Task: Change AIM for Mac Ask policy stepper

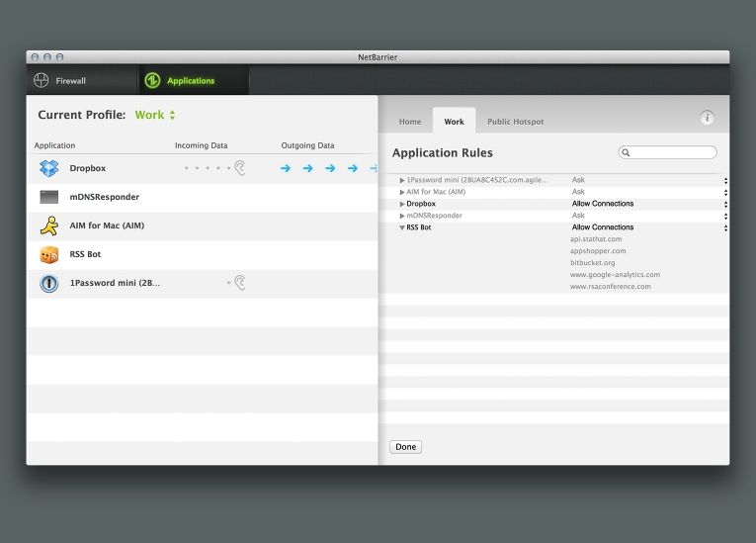Action: pyautogui.click(x=725, y=192)
